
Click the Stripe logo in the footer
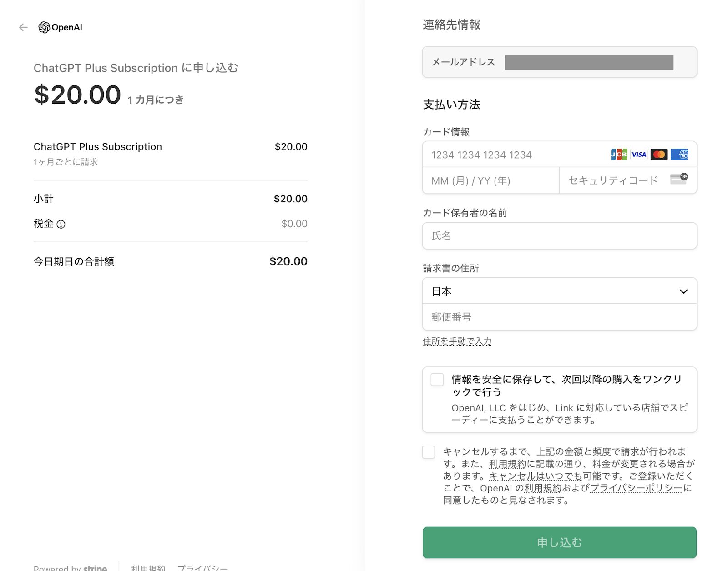(x=95, y=567)
